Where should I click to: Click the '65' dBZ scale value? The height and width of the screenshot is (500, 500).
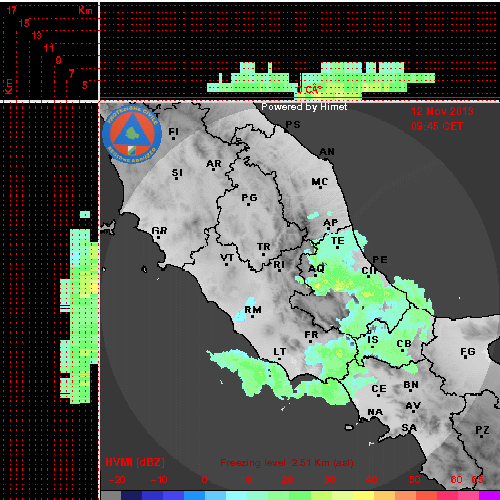click(477, 480)
